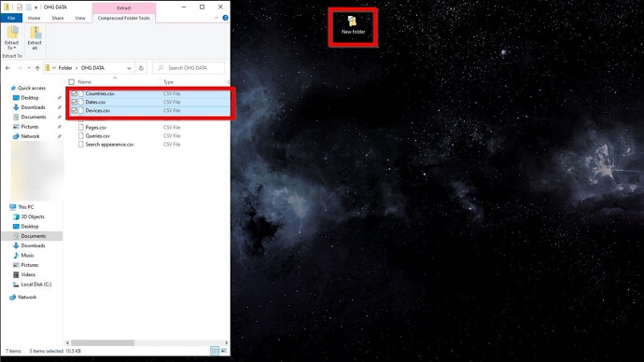
Task: Click the This PC computer icon
Action: click(x=13, y=207)
